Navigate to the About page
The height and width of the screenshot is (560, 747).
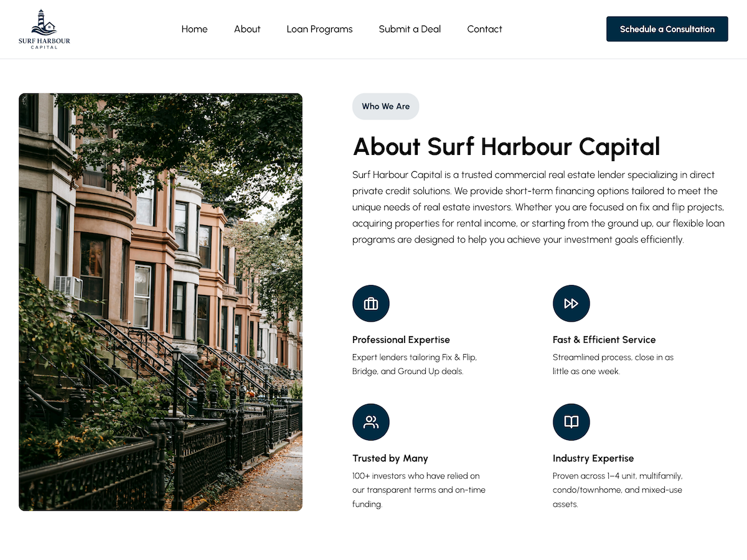[x=247, y=29]
